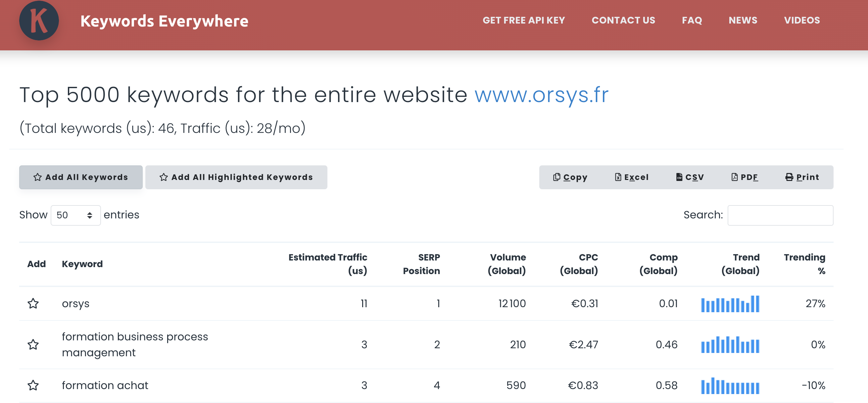Open the NEWS menu item
This screenshot has height=403, width=868.
click(743, 20)
